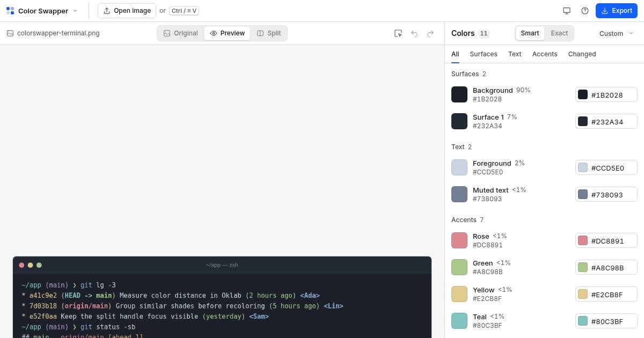Click the large Green accent swatch
644x338 pixels.
(x=459, y=267)
